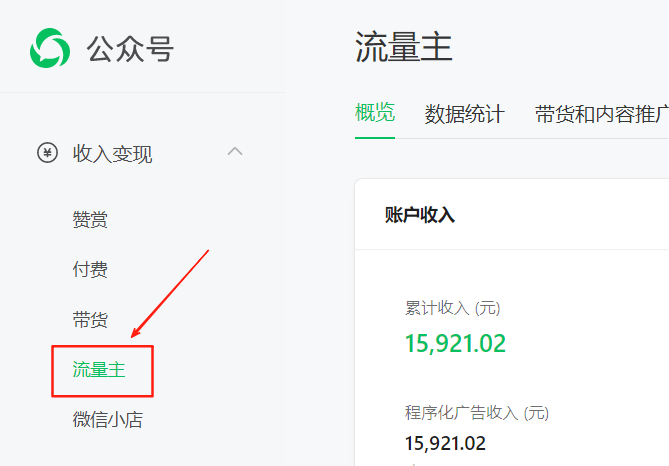Click the black 15,921.02 ad income value

coord(445,443)
